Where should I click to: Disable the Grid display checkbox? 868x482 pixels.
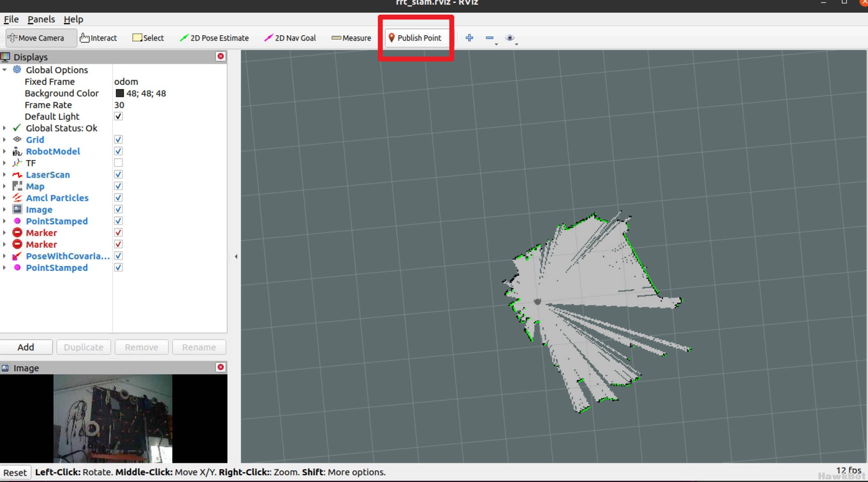point(118,140)
